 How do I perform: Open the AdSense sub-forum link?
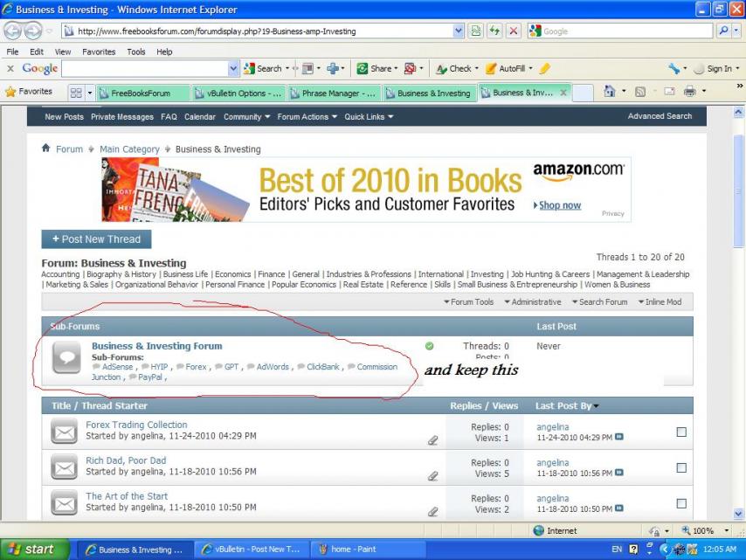[117, 366]
